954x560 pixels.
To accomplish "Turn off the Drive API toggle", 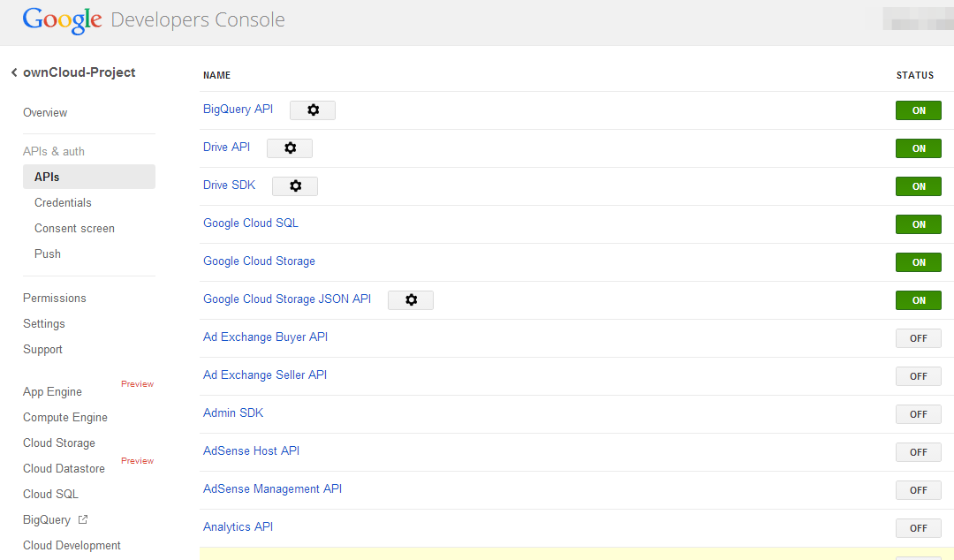I will (x=918, y=148).
